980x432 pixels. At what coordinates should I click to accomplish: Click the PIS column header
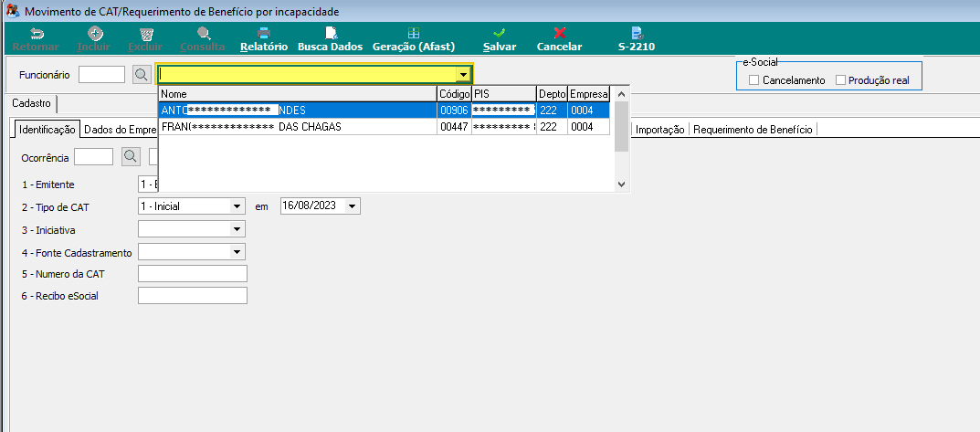click(x=504, y=94)
